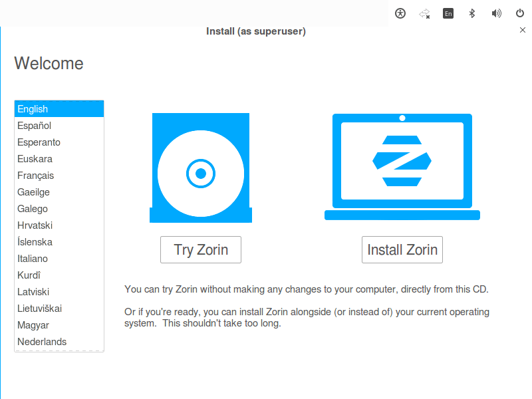Screen dimensions: 532x399
Task: Choose Magyar as the language
Action: point(59,325)
